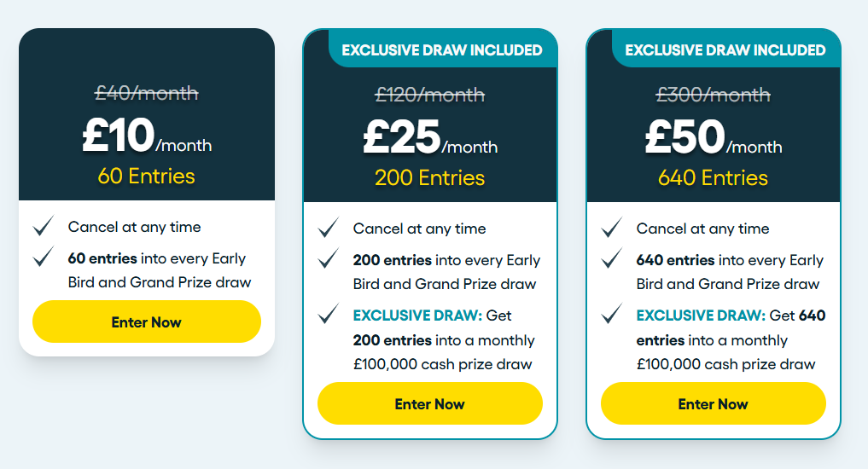Screen dimensions: 868x469
Task: Click the crossed-out £300/month price
Action: pos(713,95)
